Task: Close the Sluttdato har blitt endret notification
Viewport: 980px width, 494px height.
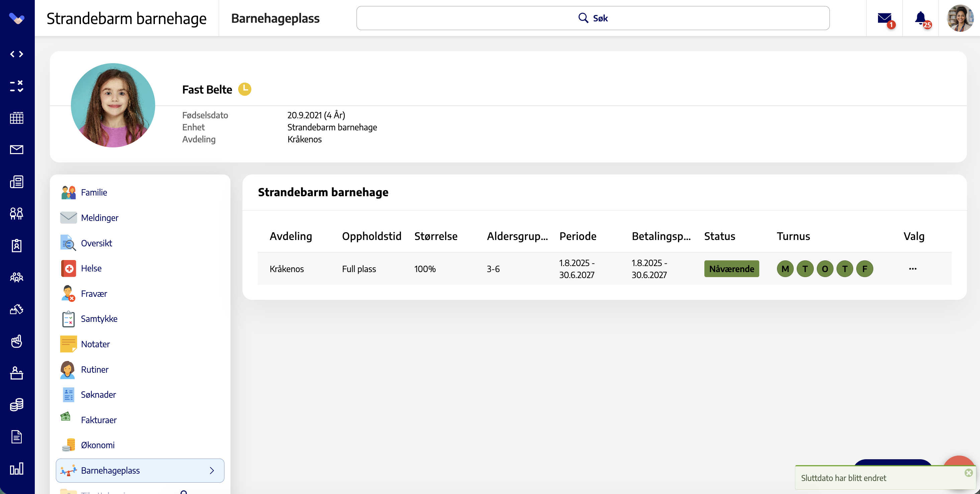Action: 969,473
